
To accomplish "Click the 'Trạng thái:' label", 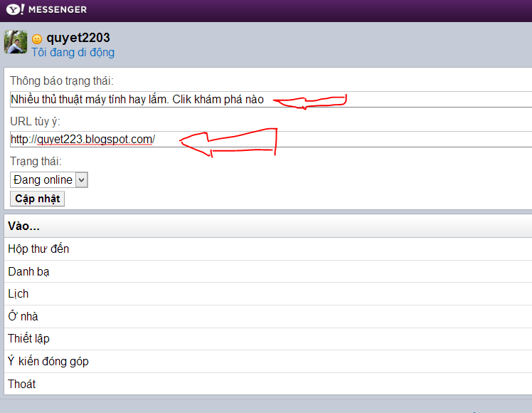I will 36,162.
